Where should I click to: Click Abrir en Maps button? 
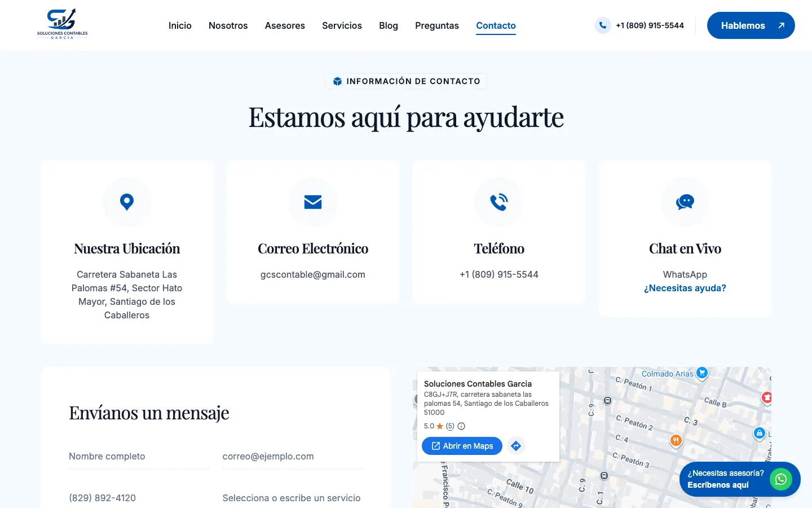point(462,446)
